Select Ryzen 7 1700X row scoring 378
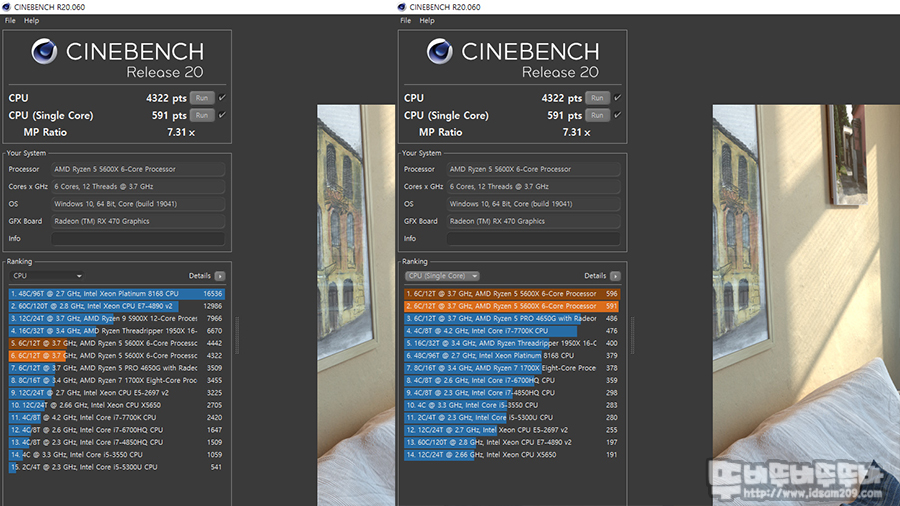This screenshot has height=506, width=900. 512,368
